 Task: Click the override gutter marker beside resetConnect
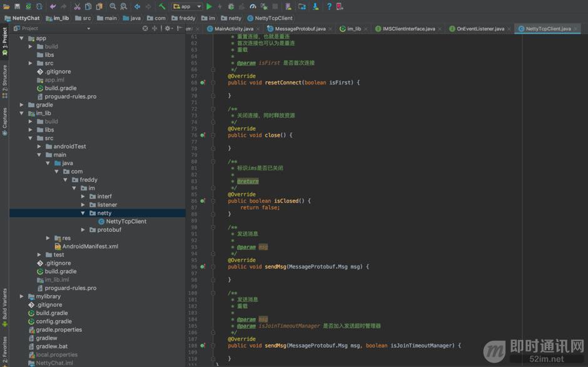[203, 83]
